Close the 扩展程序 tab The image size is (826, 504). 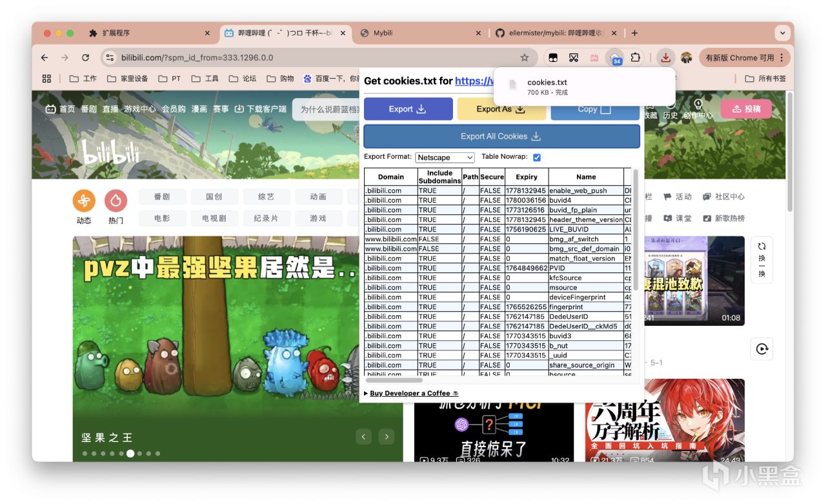pos(207,33)
